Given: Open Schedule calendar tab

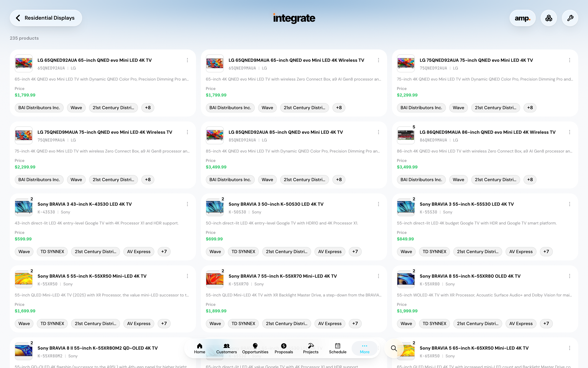Looking at the screenshot, I should coord(337,349).
